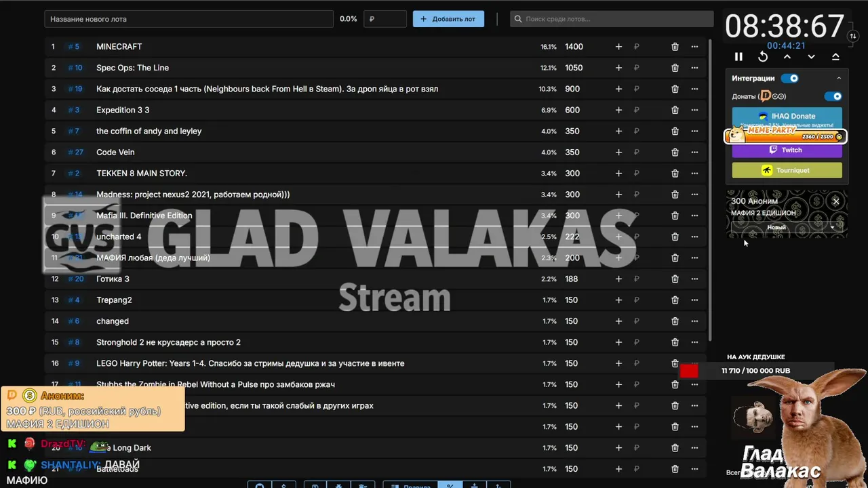Connect the Twitch integration
Viewport: 868px width, 488px height.
787,150
